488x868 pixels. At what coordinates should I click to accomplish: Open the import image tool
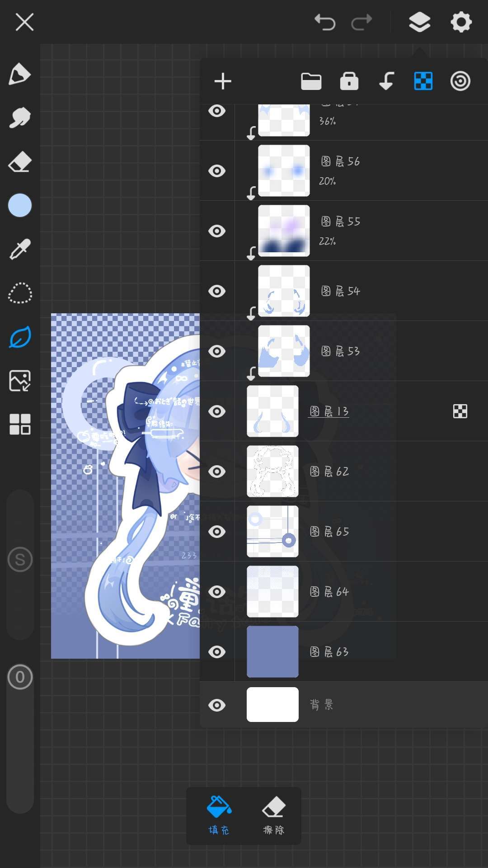20,381
